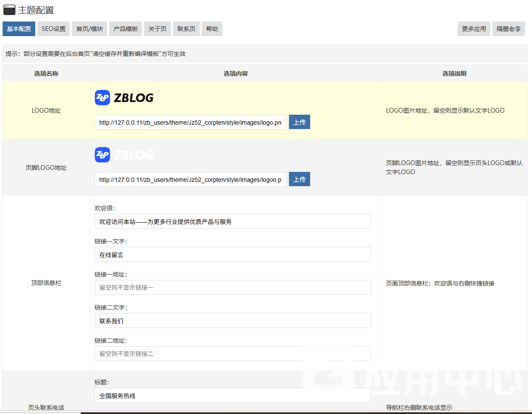This screenshot has height=414, width=532.
Task: Click the ZBLOG header logo preview image
Action: coord(124,98)
